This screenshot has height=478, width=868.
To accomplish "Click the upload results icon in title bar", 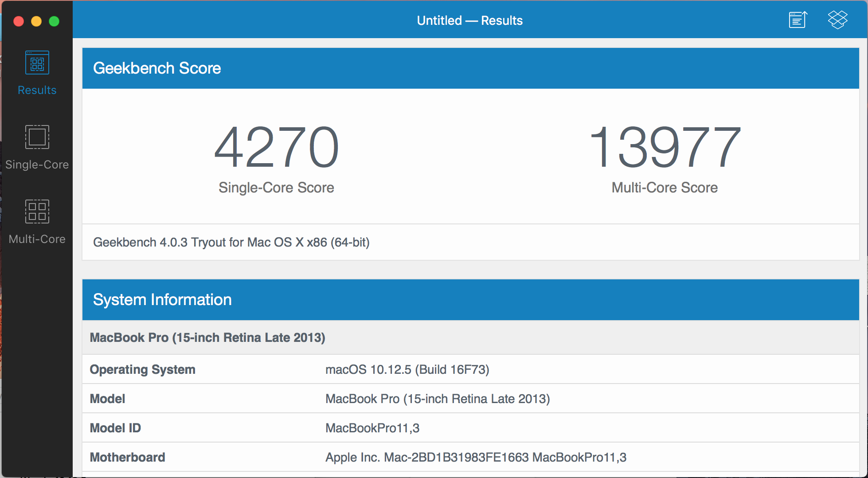I will coord(798,20).
